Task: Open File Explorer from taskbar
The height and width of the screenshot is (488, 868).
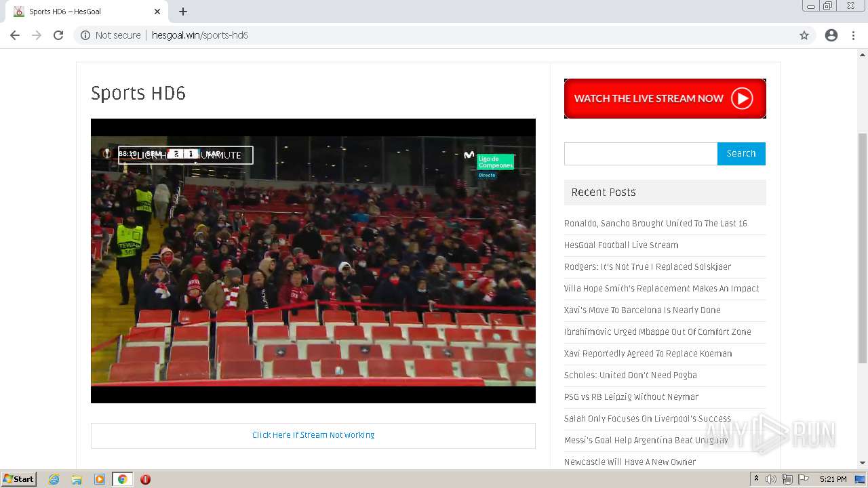Action: 77,479
